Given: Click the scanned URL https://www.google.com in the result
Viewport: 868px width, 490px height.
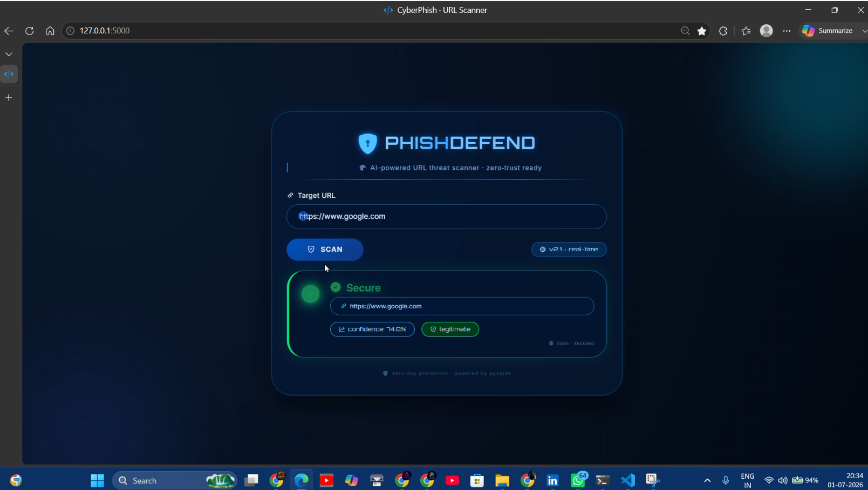Looking at the screenshot, I should [x=386, y=306].
